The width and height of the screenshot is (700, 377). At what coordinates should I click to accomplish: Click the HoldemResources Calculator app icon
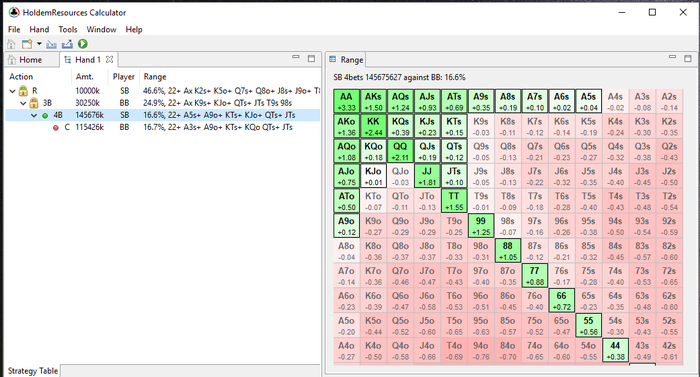14,12
